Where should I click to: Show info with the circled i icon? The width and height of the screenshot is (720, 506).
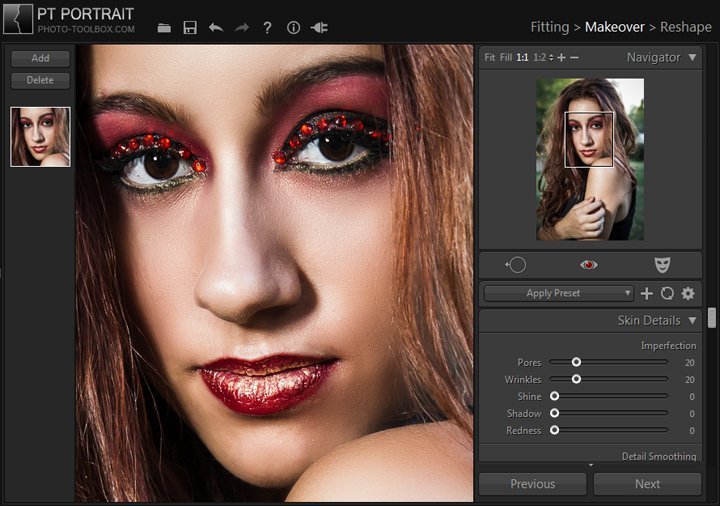click(x=293, y=28)
